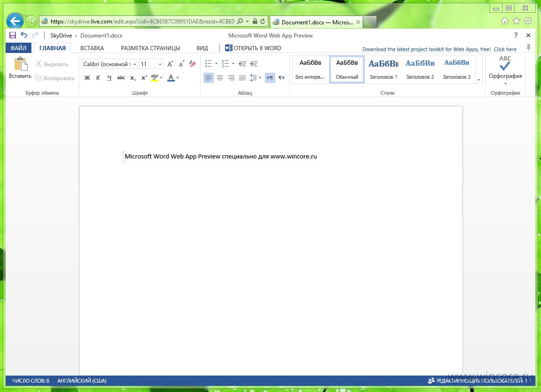541x392 pixels.
Task: Decrease paragraph indent
Action: (242, 63)
